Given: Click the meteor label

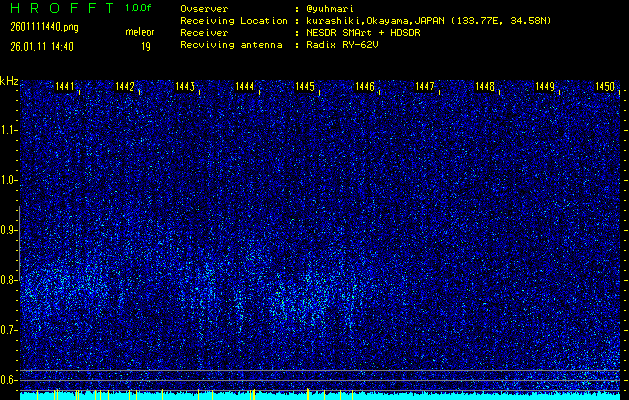Looking at the screenshot, I should coord(139,33).
